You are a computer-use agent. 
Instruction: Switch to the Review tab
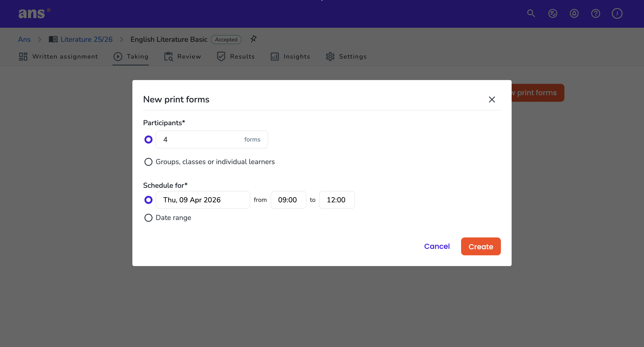pos(182,57)
